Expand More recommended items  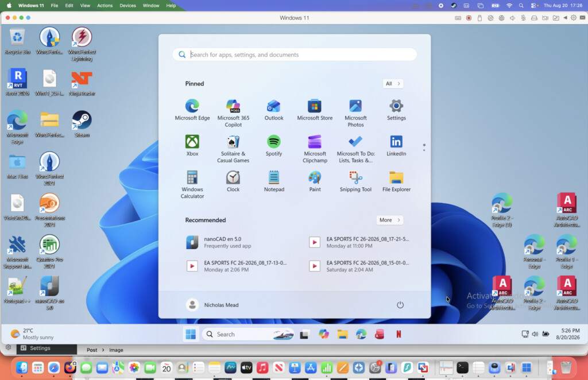click(390, 220)
